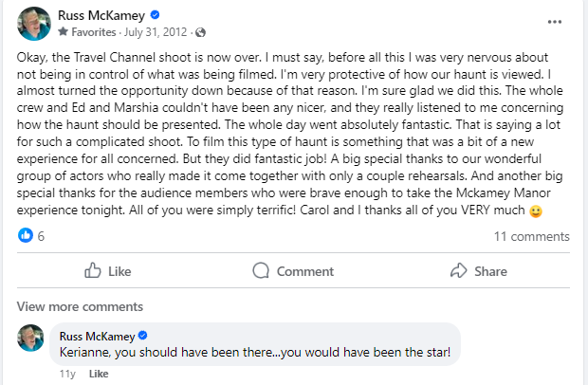Click the 11y comment timestamp
The image size is (588, 385).
(67, 374)
